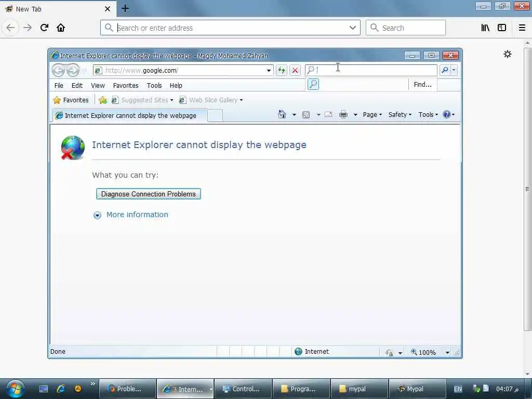This screenshot has width=532, height=399.
Task: Open a new tab with the plus button
Action: point(125,8)
